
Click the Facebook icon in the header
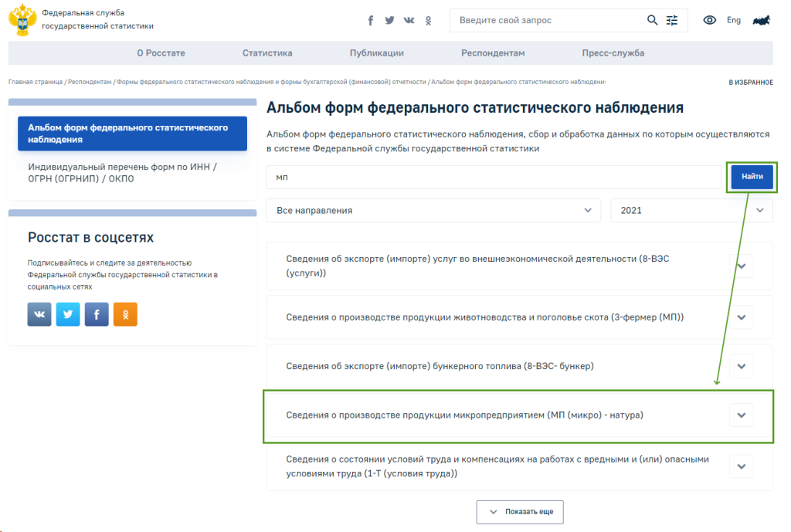371,21
